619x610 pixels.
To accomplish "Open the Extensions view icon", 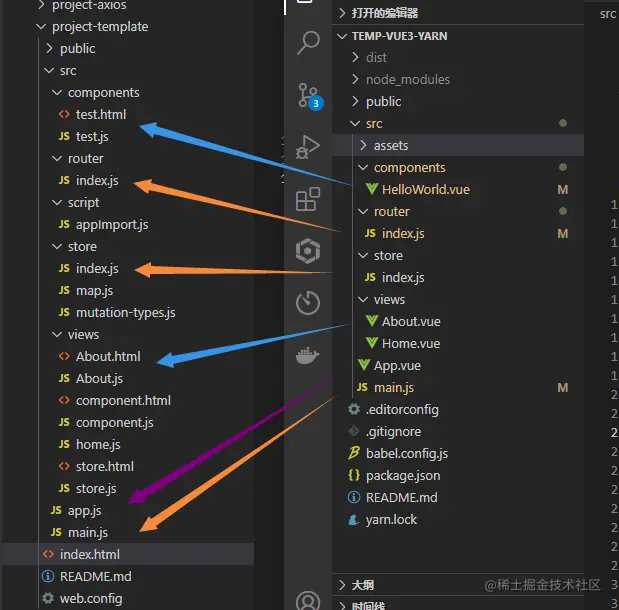I will click(308, 199).
